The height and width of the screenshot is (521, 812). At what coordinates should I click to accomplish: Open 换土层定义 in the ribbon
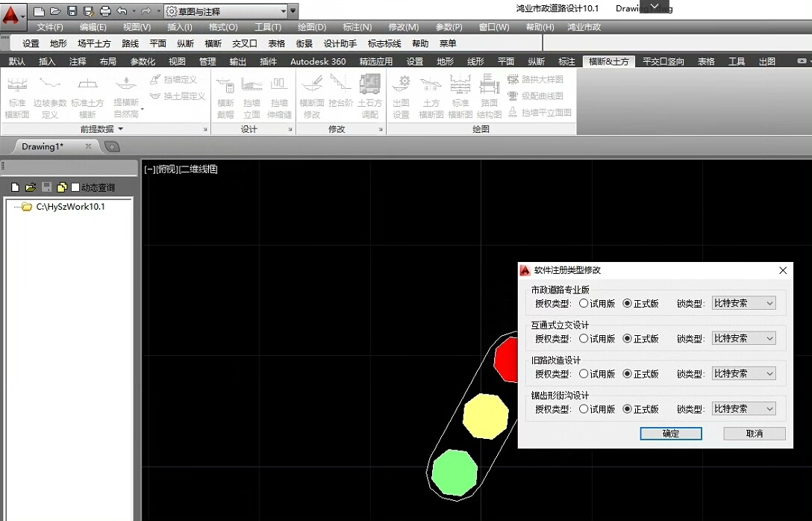coord(177,96)
